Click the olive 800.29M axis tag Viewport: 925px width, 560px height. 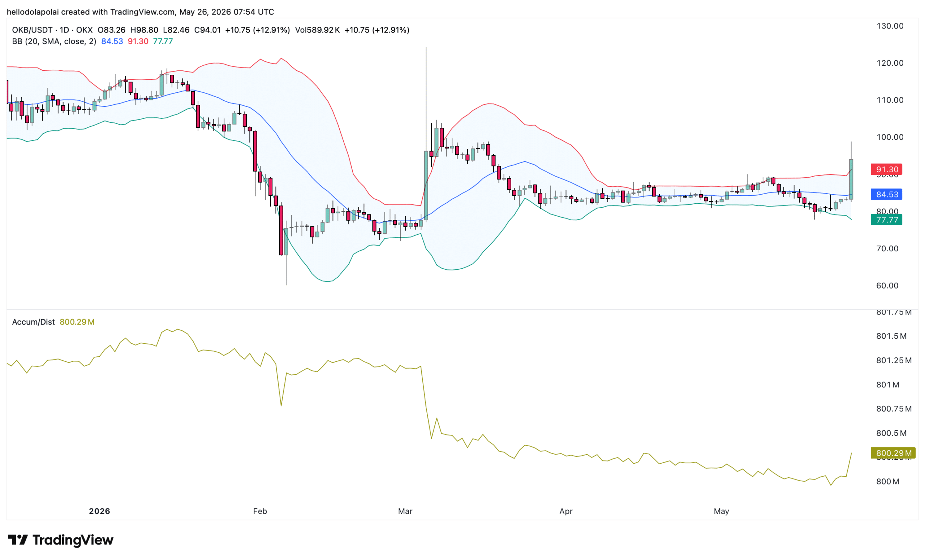click(893, 453)
